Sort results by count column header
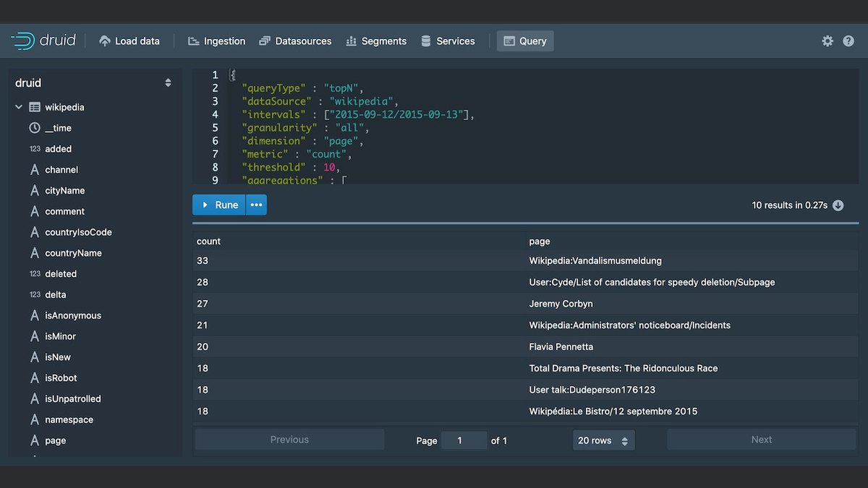This screenshot has height=488, width=868. pos(208,241)
